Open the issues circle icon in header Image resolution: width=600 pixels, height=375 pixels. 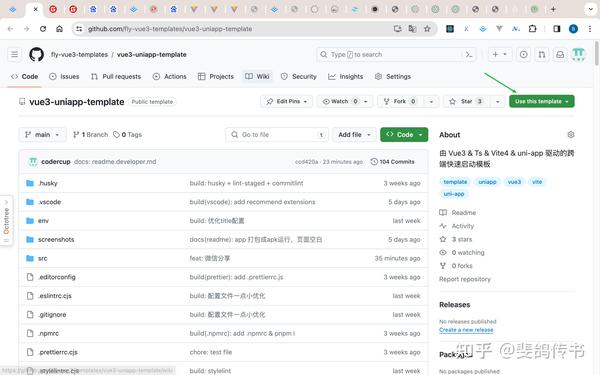pyautogui.click(x=523, y=55)
